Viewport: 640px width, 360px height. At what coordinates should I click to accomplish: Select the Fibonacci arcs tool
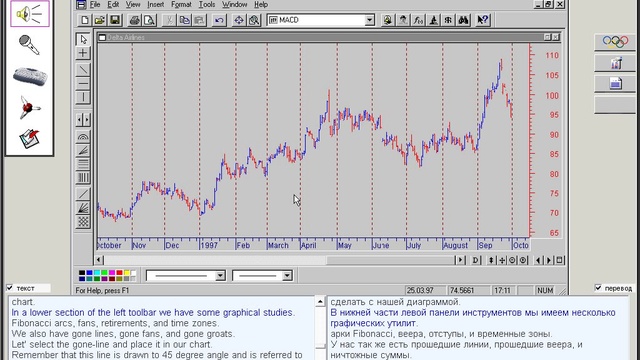tap(83, 137)
